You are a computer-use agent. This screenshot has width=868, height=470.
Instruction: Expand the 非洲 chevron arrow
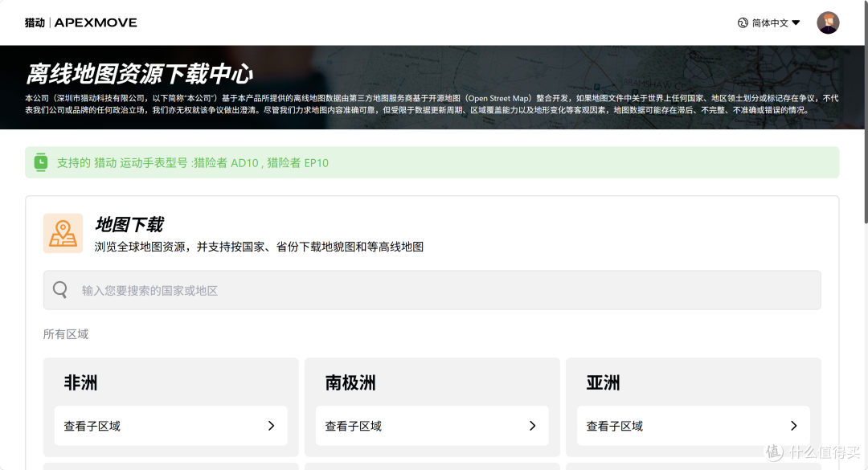[272, 426]
